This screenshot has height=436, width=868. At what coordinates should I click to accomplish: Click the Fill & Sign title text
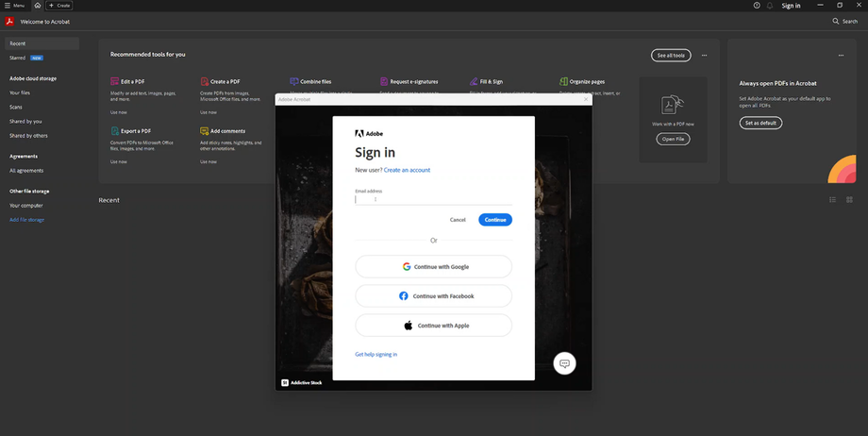[x=492, y=81]
